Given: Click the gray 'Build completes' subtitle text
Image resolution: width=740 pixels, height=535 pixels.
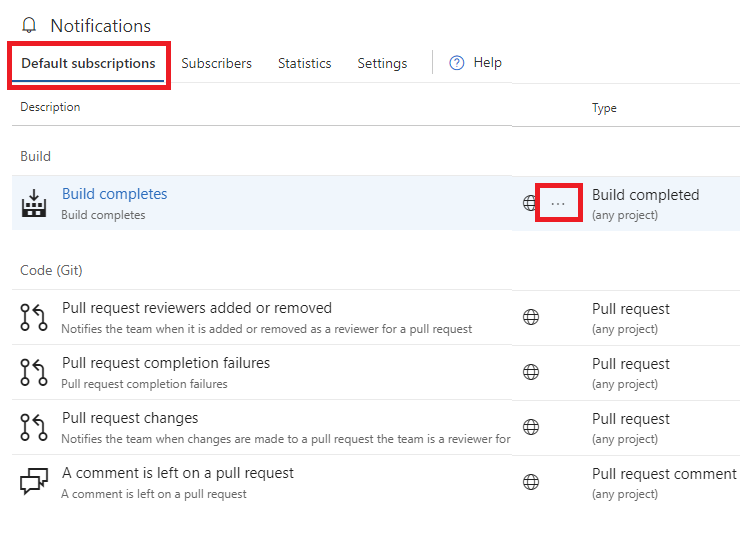Looking at the screenshot, I should click(103, 215).
